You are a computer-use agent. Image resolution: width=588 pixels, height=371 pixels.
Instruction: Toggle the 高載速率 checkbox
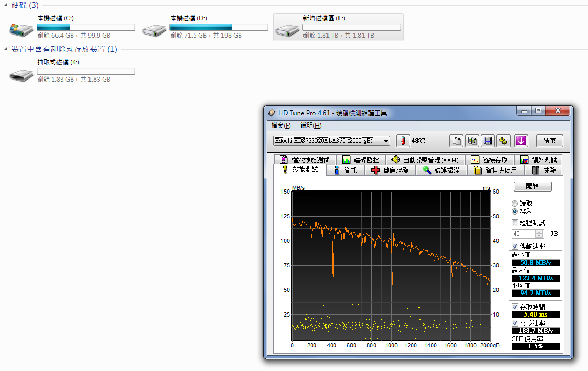[x=515, y=323]
